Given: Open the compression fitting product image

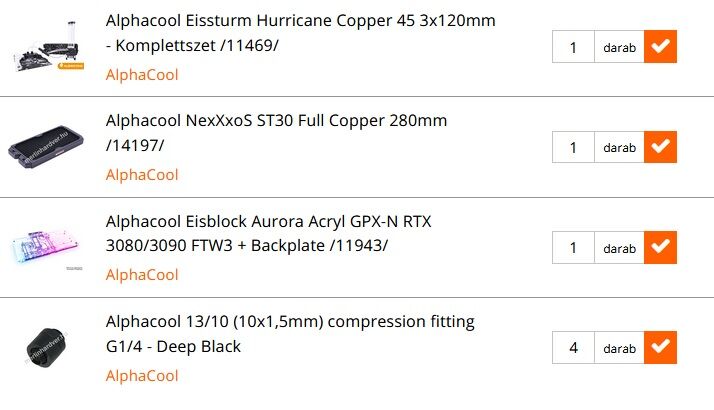Looking at the screenshot, I should pyautogui.click(x=48, y=348).
